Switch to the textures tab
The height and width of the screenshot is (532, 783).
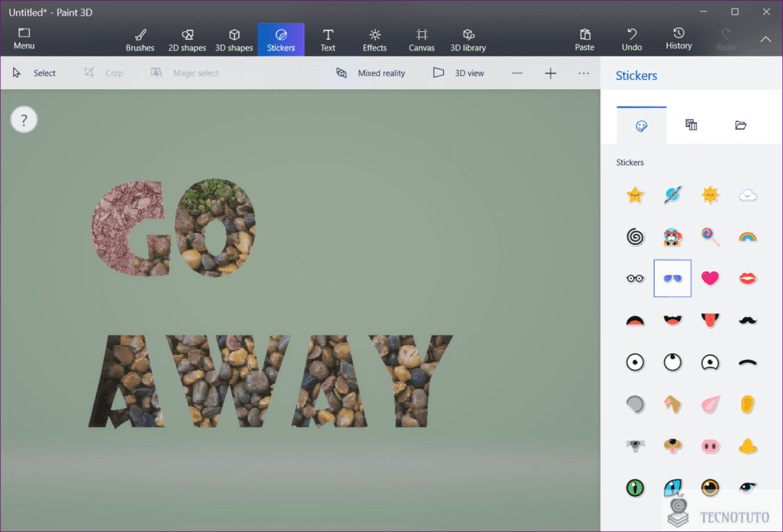click(691, 124)
